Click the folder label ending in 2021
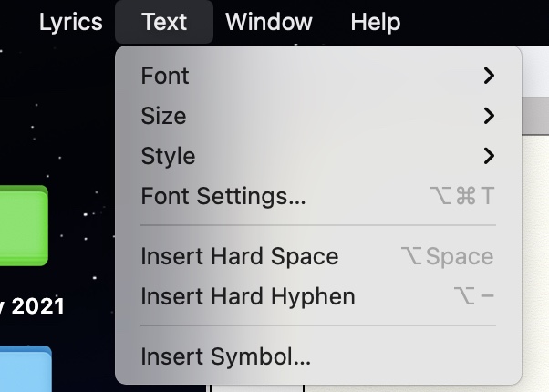This screenshot has height=392, width=549. pos(32,306)
